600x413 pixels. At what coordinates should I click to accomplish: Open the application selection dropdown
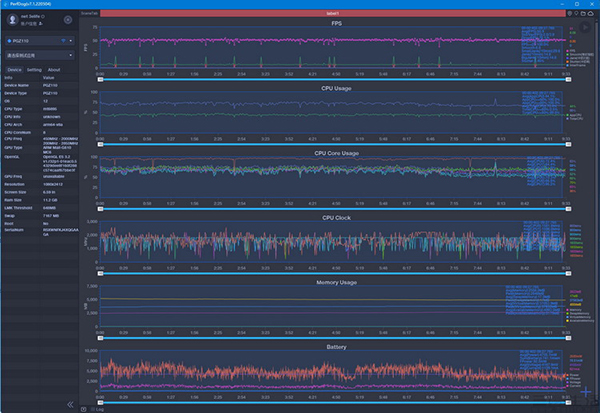40,56
